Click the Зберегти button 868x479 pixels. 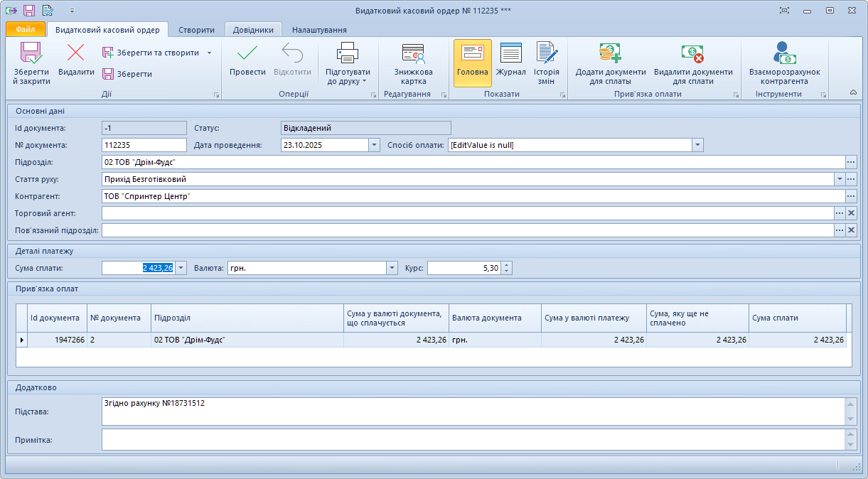(x=127, y=74)
